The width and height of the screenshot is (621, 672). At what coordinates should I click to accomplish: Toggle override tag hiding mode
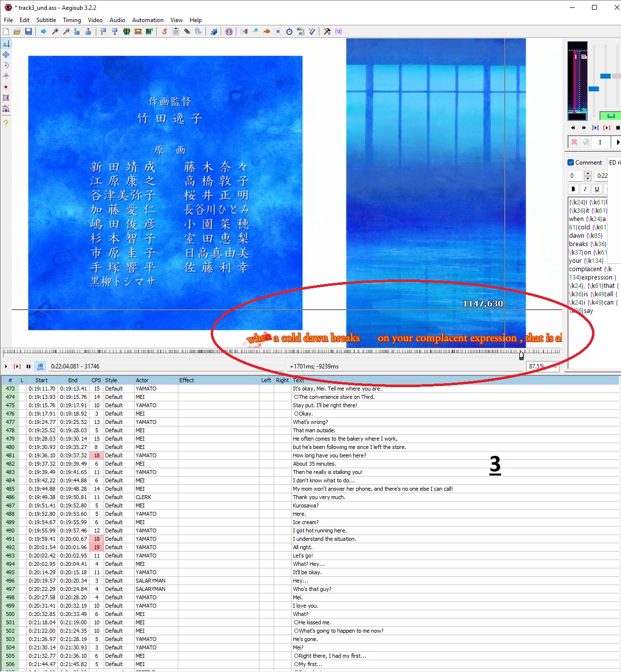pyautogui.click(x=339, y=31)
